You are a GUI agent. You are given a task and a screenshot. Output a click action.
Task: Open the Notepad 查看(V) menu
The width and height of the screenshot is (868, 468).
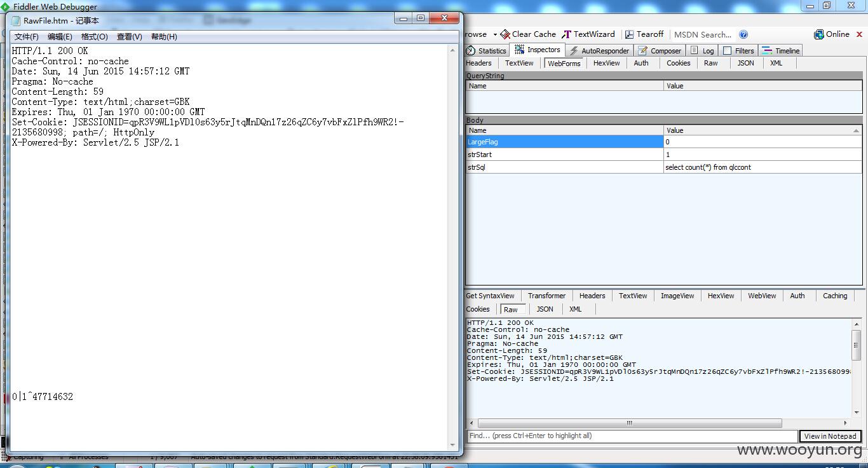pos(129,37)
